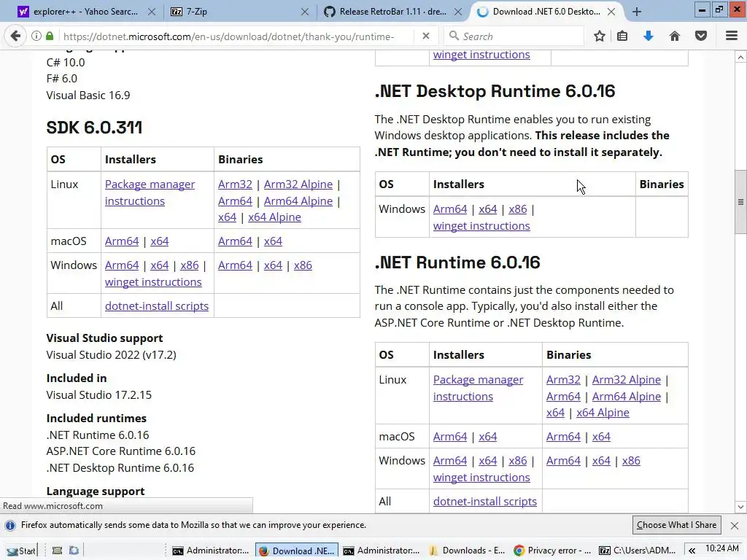
Task: Close the 7-Zip tab
Action: click(305, 12)
